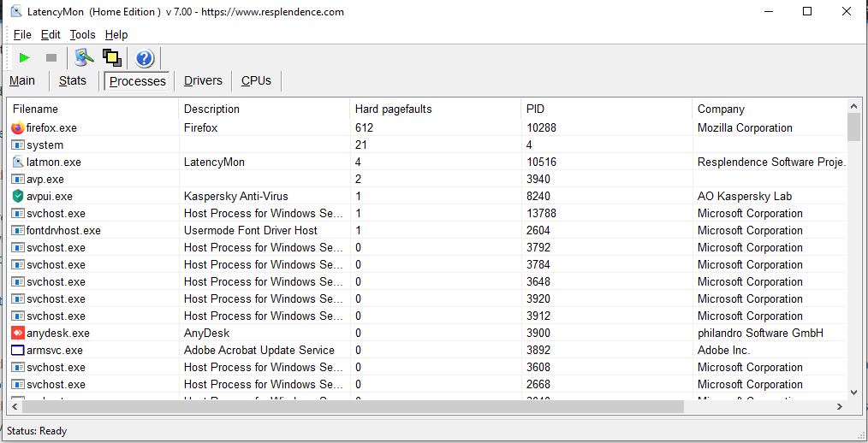Switch to the Stats tab
Image resolution: width=868 pixels, height=443 pixels.
[x=73, y=80]
